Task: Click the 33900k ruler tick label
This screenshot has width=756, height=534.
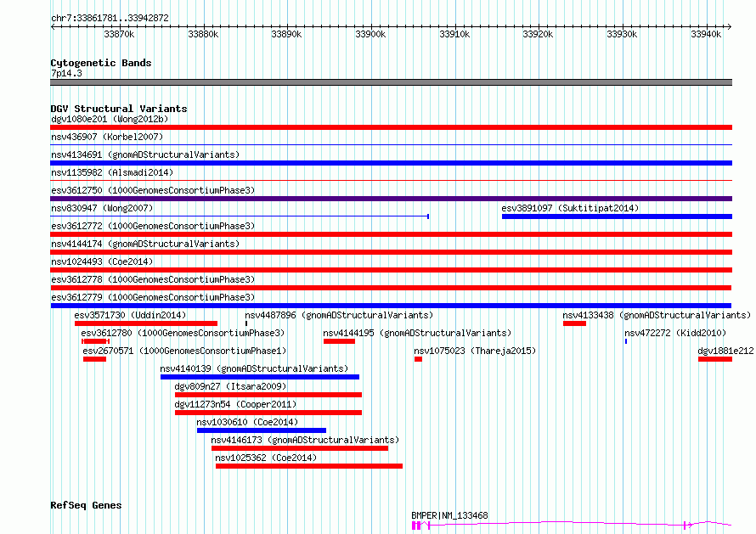Action: tap(370, 34)
